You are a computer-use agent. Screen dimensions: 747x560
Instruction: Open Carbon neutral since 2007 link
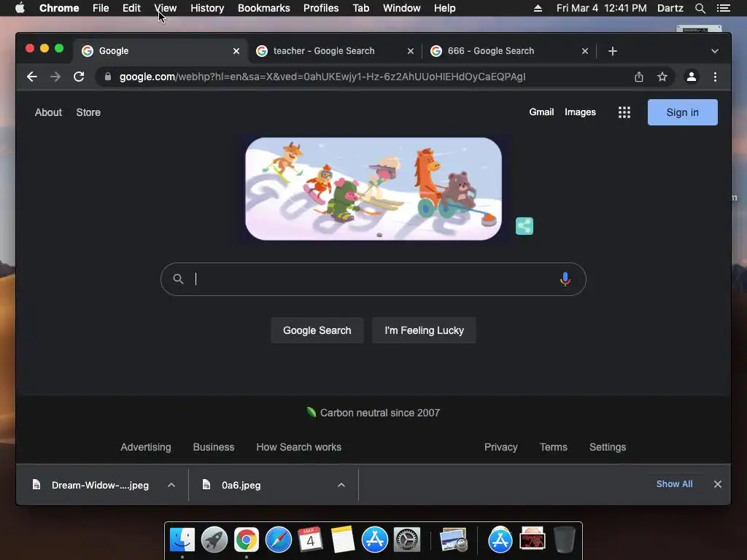coord(373,413)
